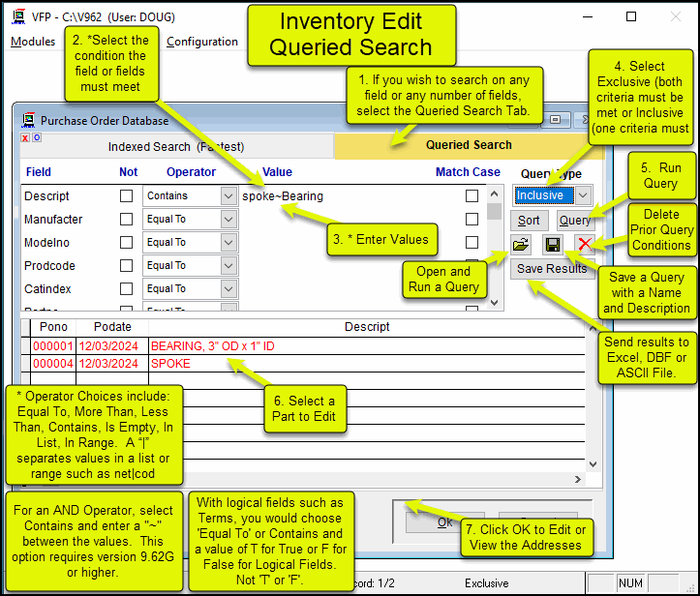Click Pono cell 000004

click(53, 363)
